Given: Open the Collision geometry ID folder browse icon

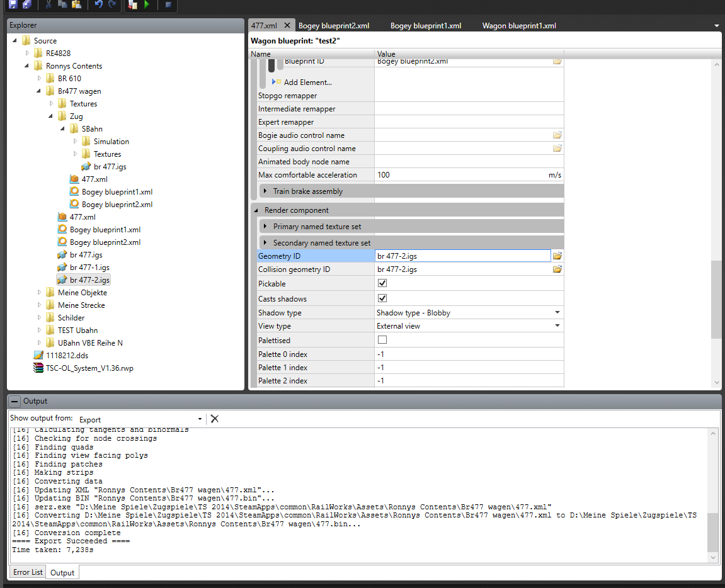Looking at the screenshot, I should 557,269.
